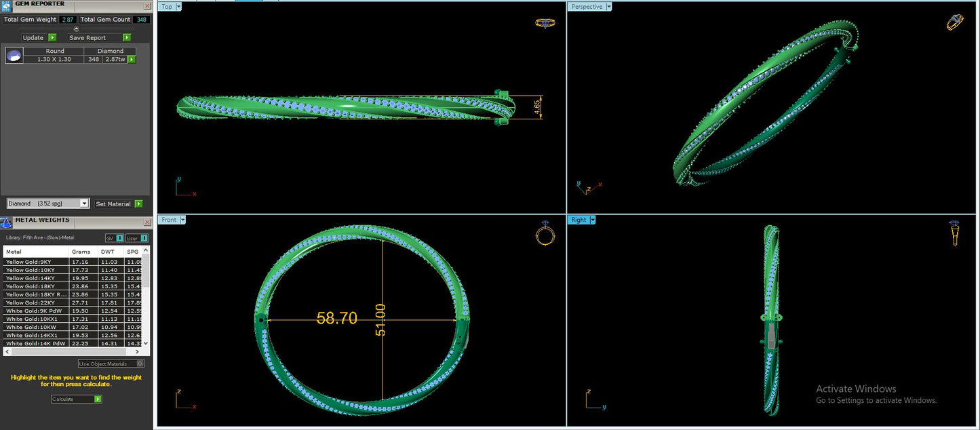Select the White Gold:14K PdW row
Image resolution: width=980 pixels, height=430 pixels.
click(73, 343)
